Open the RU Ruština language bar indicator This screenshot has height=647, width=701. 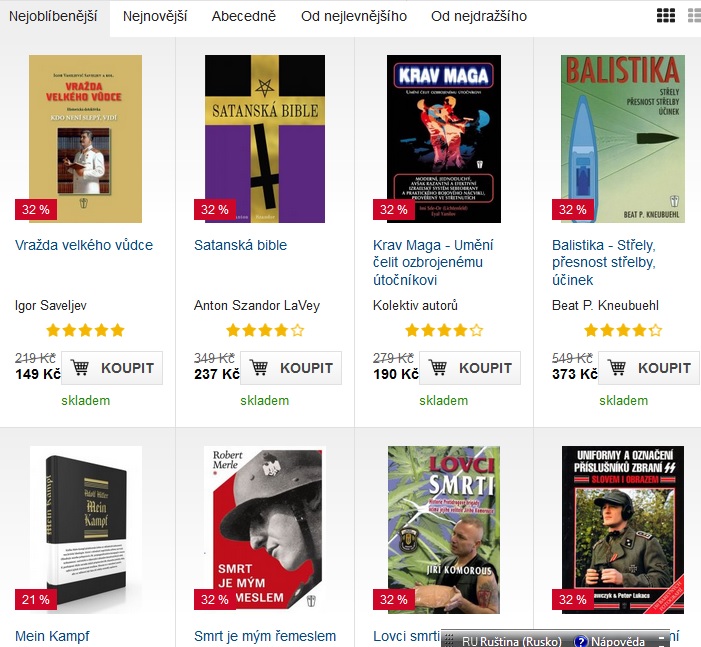pos(511,641)
